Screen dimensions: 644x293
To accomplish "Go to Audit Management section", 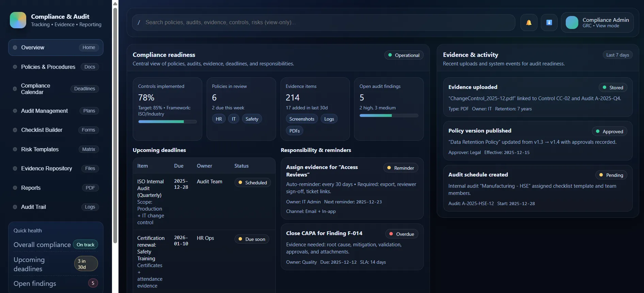I will point(56,111).
